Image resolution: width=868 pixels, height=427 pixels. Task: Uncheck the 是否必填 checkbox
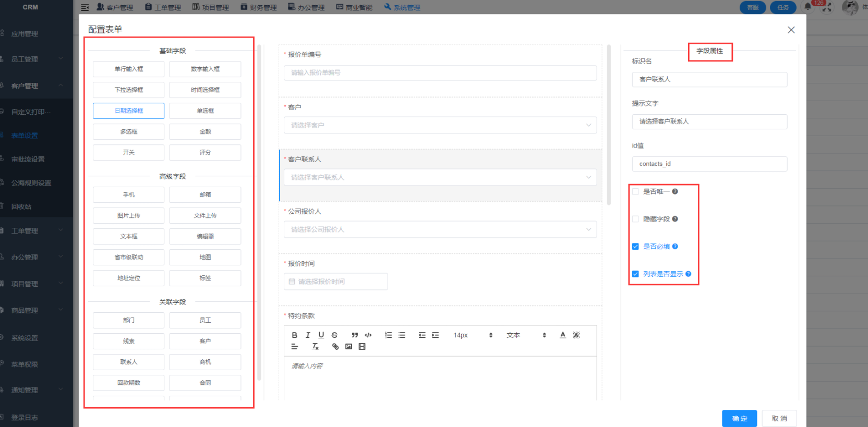pyautogui.click(x=635, y=247)
